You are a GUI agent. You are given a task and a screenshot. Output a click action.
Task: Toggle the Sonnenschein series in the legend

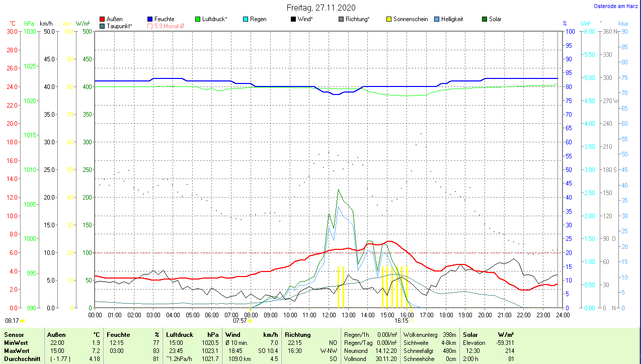389,19
